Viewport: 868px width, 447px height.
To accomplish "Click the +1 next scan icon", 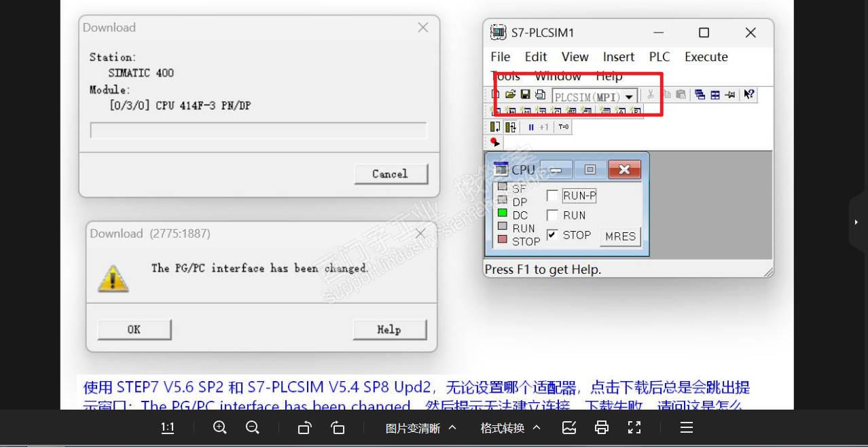I will pos(544,127).
